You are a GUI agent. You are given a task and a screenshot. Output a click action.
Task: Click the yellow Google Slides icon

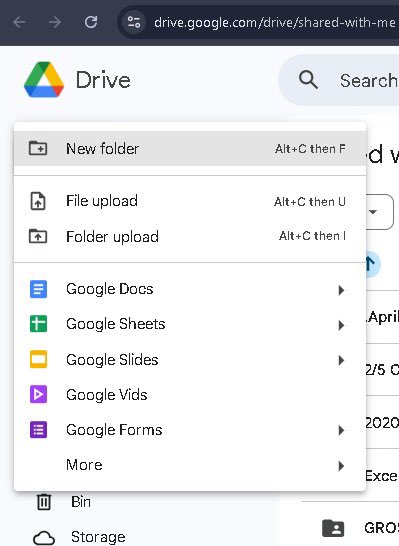38,359
